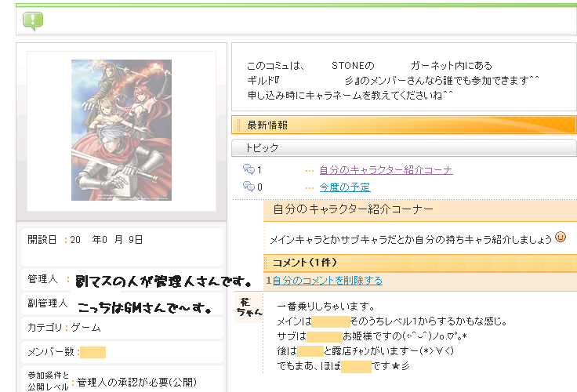
Task: Click the smiley face emoticon
Action: coord(561,237)
